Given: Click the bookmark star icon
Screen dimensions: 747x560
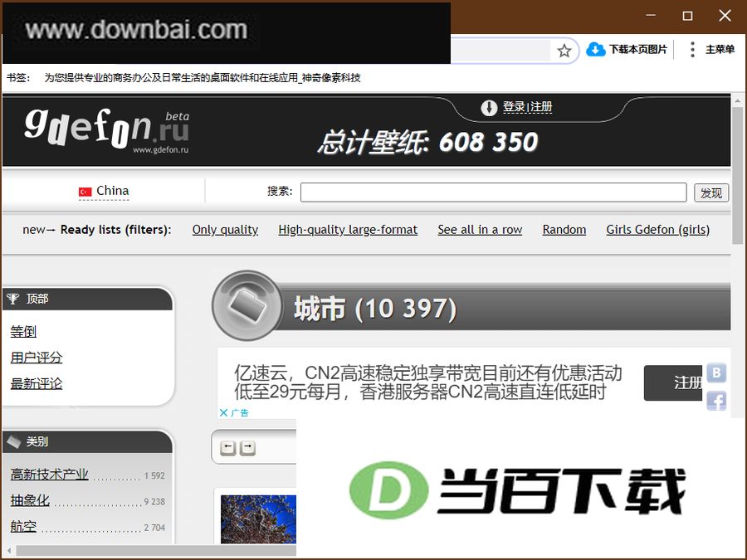Looking at the screenshot, I should coord(564,51).
